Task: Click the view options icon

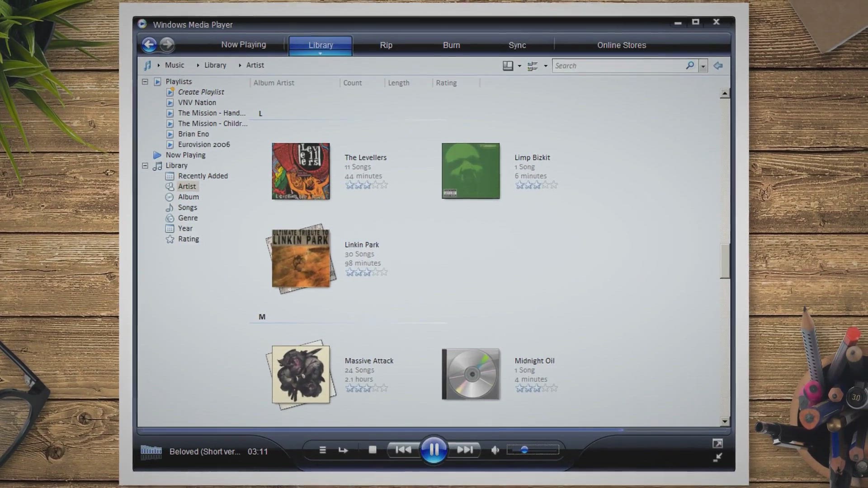Action: 533,66
